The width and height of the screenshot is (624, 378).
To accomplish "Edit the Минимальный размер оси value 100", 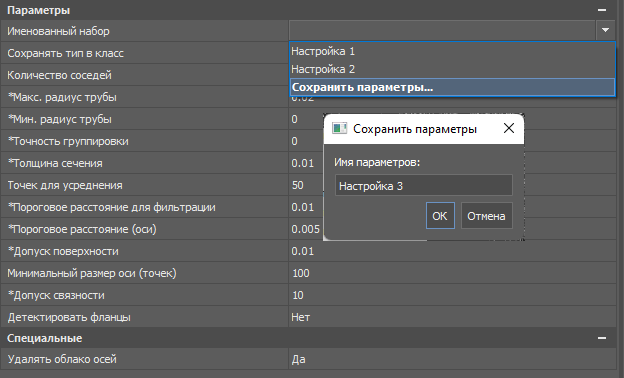I will pos(452,273).
